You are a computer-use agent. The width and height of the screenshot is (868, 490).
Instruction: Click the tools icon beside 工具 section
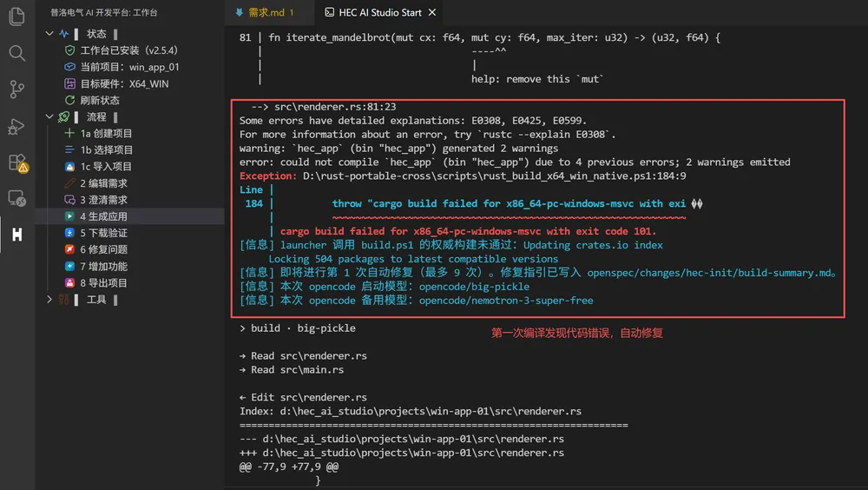(64, 300)
